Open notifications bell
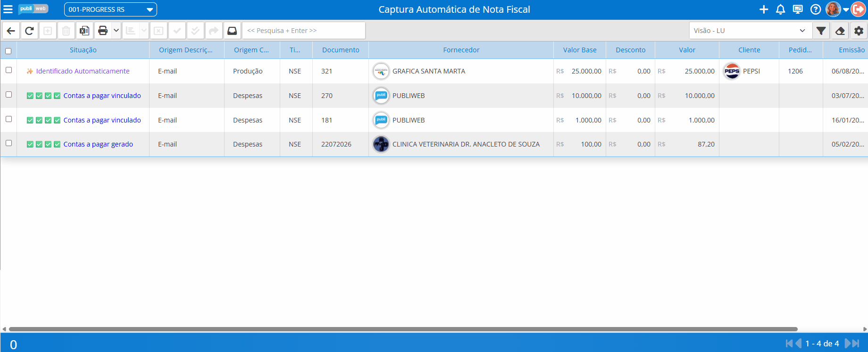 781,9
